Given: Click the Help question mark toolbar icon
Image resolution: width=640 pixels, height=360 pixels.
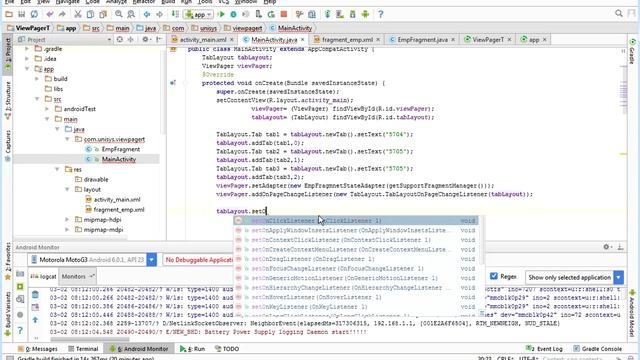Looking at the screenshot, I should click(x=380, y=14).
